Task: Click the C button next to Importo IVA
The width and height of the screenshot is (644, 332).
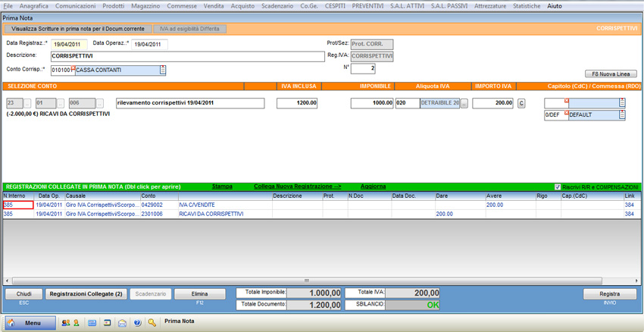Action: [x=521, y=104]
